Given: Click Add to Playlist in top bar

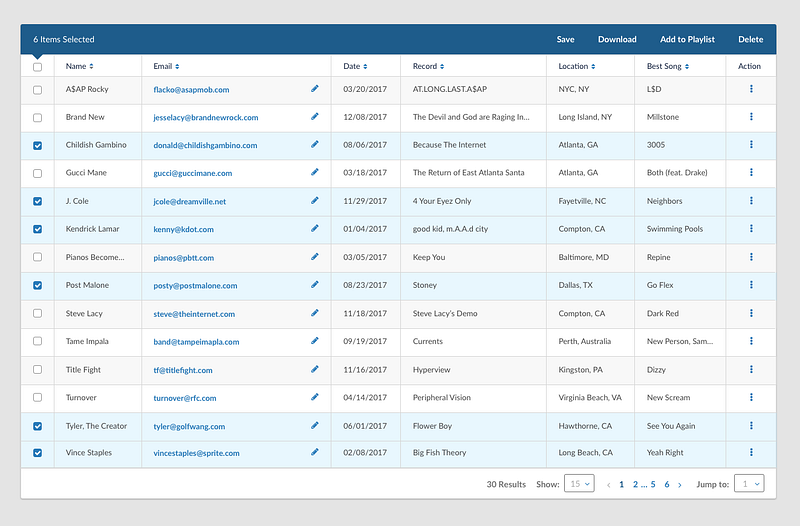Looking at the screenshot, I should click(687, 39).
